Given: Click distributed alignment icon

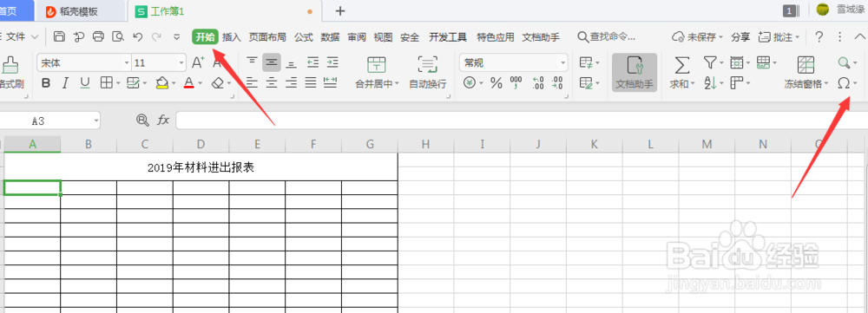Looking at the screenshot, I should 331,83.
